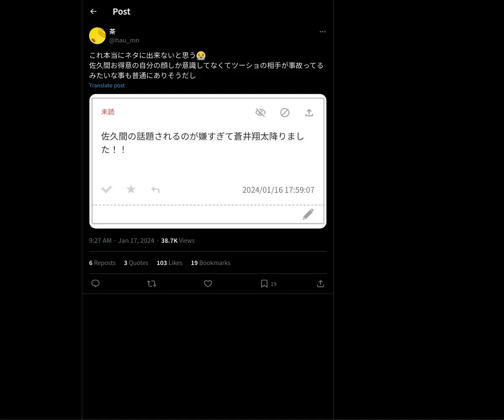Like the post with heart icon
Image resolution: width=504 pixels, height=420 pixels.
pos(208,283)
